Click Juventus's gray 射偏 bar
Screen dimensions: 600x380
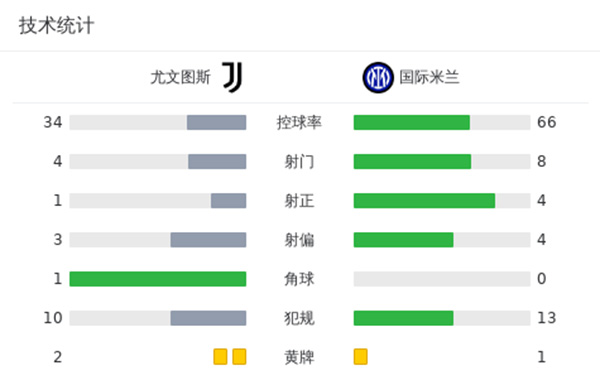point(209,240)
